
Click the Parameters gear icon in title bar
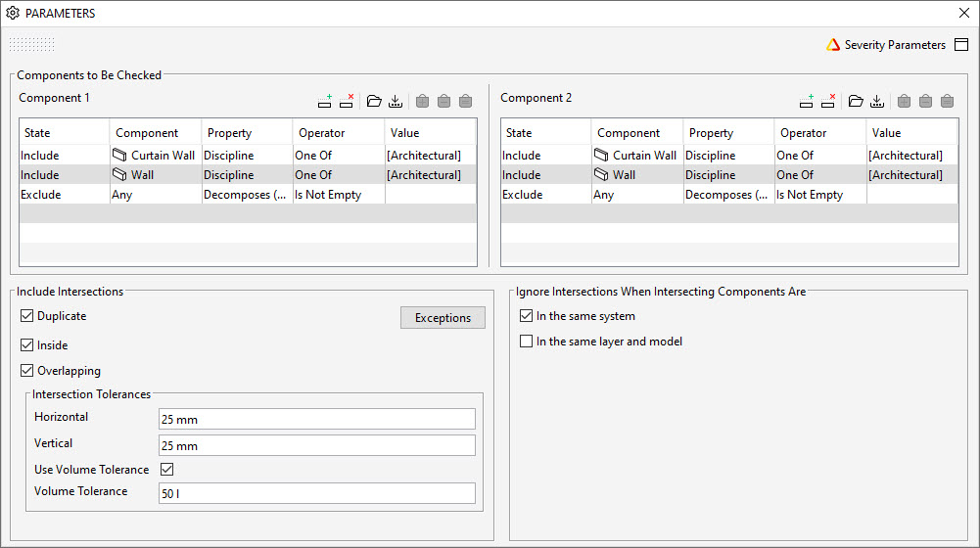[13, 13]
